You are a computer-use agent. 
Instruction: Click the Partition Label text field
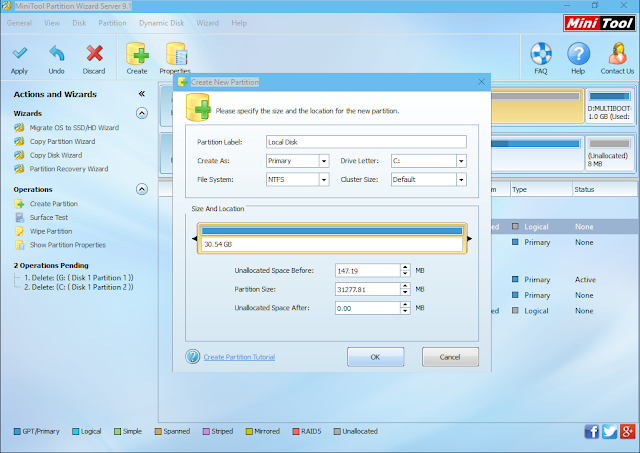tap(366, 142)
